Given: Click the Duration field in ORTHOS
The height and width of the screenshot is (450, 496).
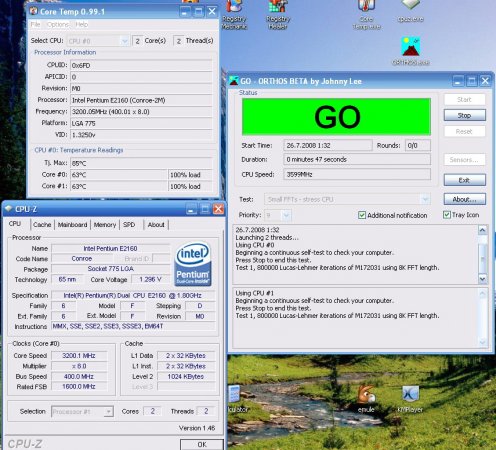Looking at the screenshot, I should [357, 159].
